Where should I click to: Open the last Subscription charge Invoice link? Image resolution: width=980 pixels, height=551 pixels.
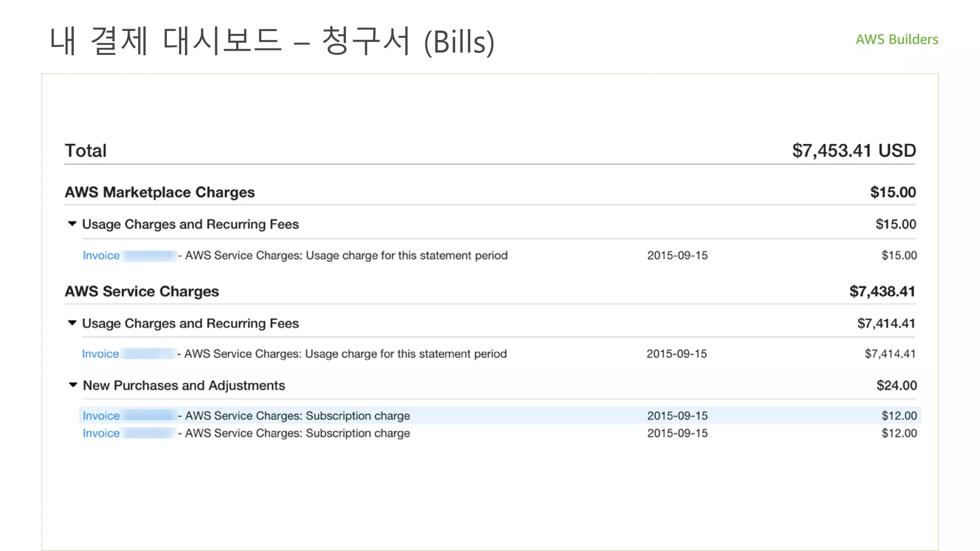point(101,433)
